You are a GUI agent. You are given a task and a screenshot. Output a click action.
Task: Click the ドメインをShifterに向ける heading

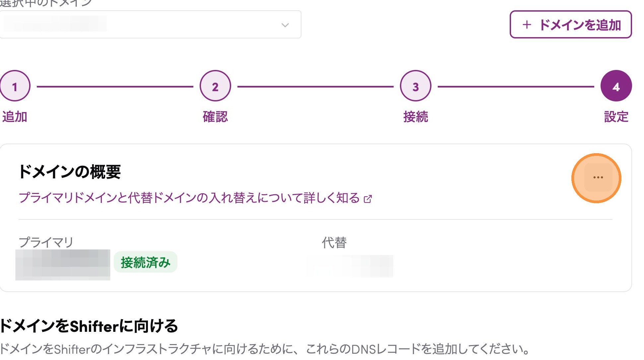coord(89,326)
